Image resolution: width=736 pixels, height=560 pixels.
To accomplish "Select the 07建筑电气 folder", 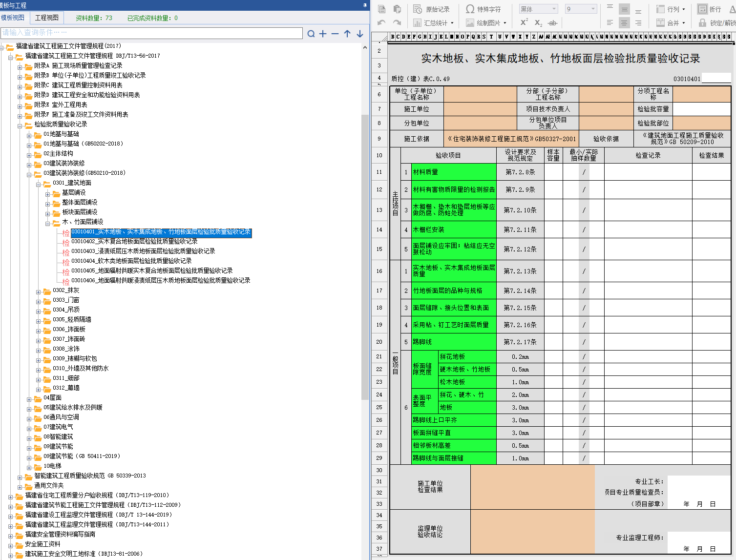I will (58, 427).
